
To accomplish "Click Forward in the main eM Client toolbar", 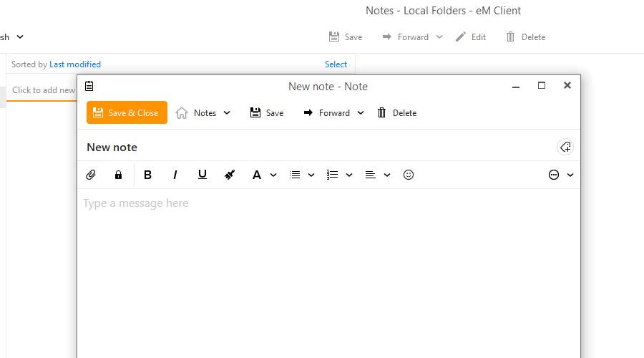I will pos(406,37).
